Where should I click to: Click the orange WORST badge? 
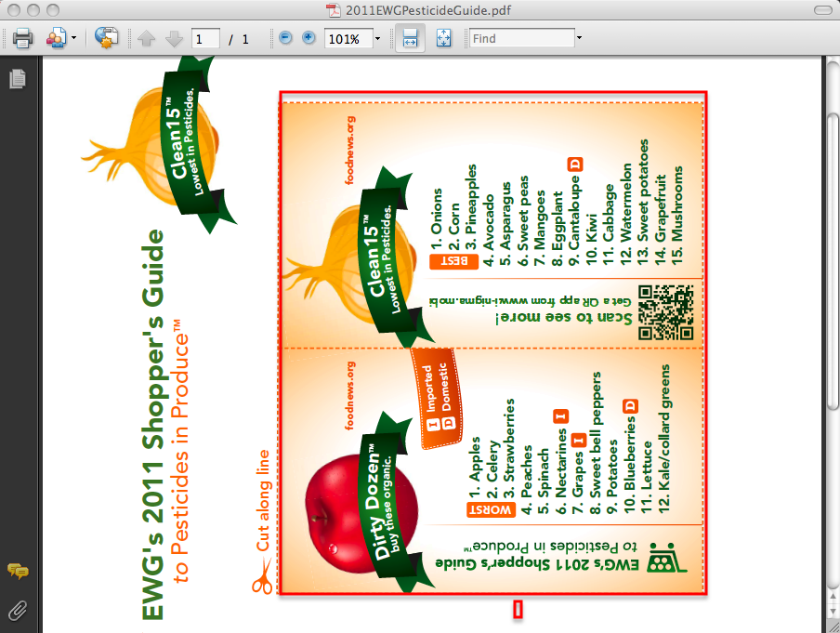click(x=492, y=509)
